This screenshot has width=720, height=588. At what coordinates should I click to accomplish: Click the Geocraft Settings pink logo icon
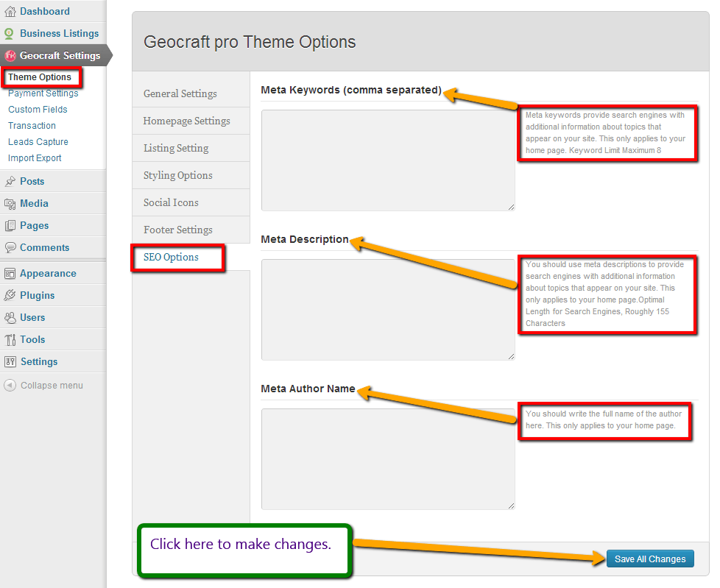pos(10,55)
